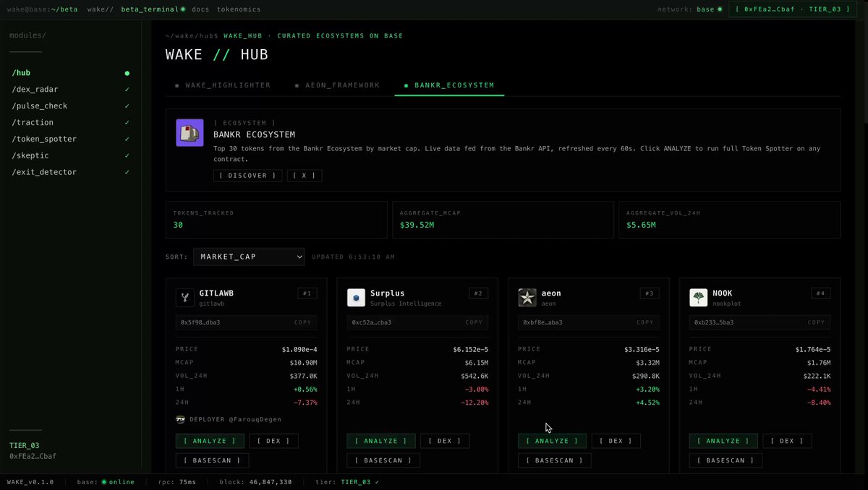Click Surplus 24H change -12.20%
The image size is (868, 490).
(473, 403)
